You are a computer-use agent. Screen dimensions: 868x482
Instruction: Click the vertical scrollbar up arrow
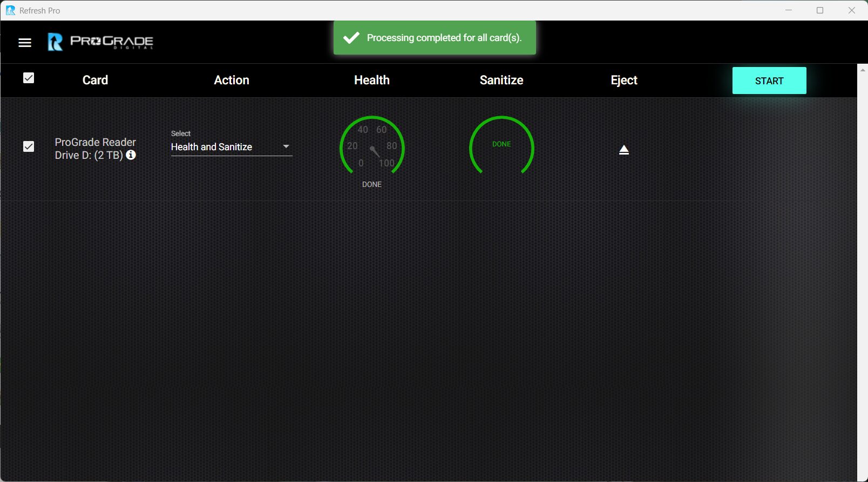(863, 69)
